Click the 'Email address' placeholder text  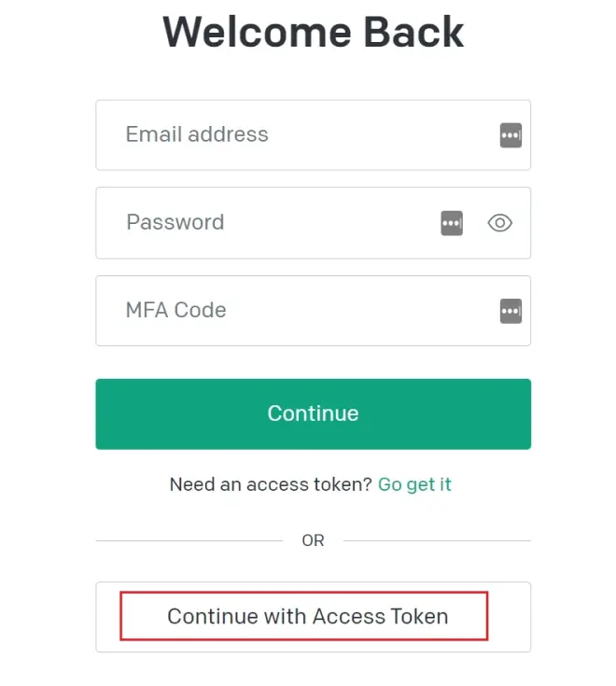(197, 134)
